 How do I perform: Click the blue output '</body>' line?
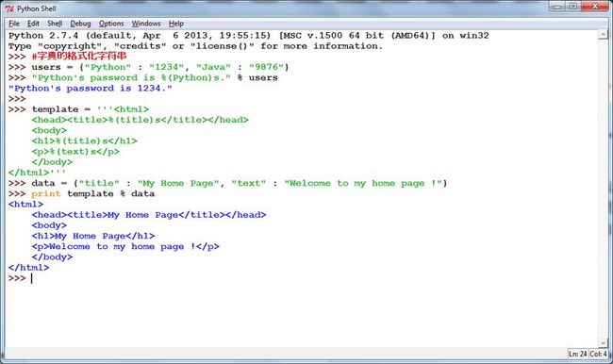(53, 257)
